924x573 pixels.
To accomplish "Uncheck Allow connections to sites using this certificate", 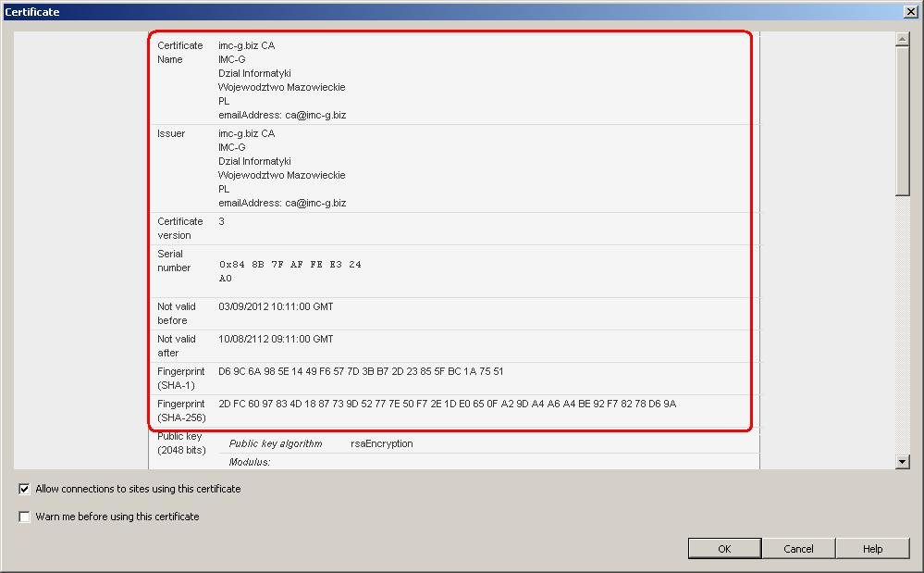I will coord(25,489).
